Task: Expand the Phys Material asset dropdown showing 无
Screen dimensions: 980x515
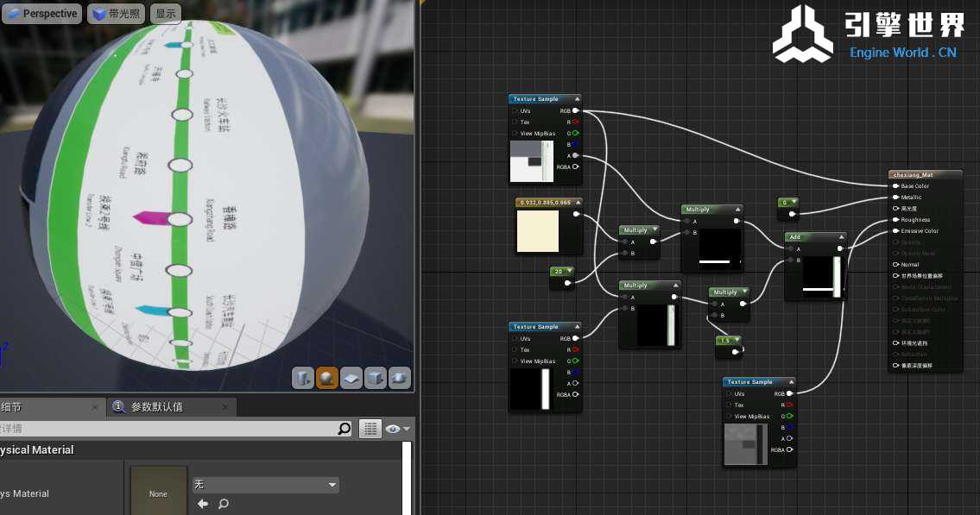Action: pyautogui.click(x=265, y=486)
